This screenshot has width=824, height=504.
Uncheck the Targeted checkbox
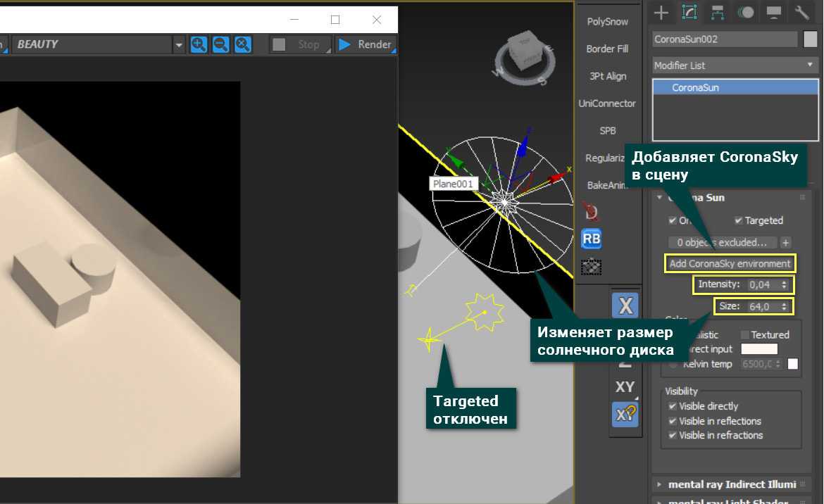[738, 220]
